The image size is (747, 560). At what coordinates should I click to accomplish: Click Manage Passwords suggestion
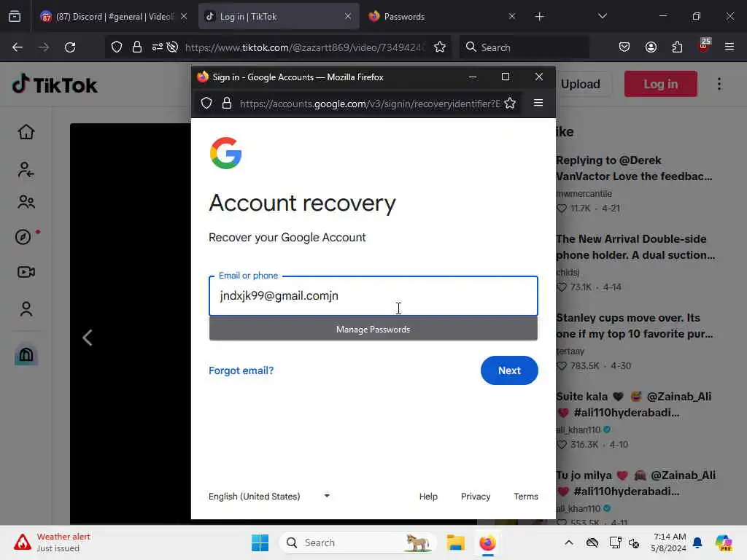tap(373, 329)
